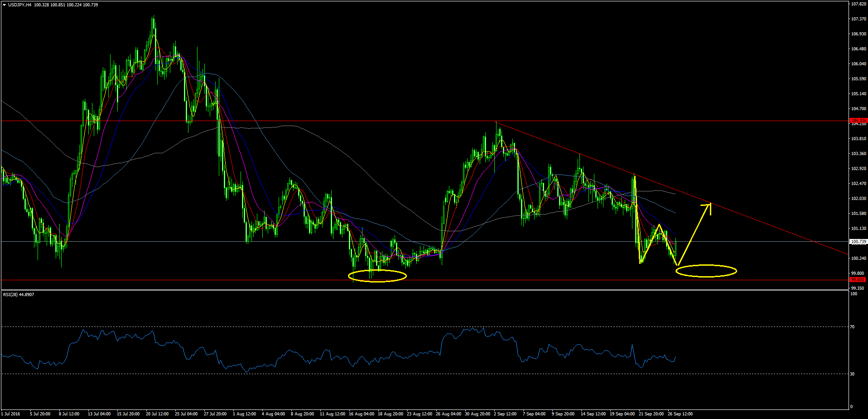Click the 101.130 price scale label

[x=859, y=229]
